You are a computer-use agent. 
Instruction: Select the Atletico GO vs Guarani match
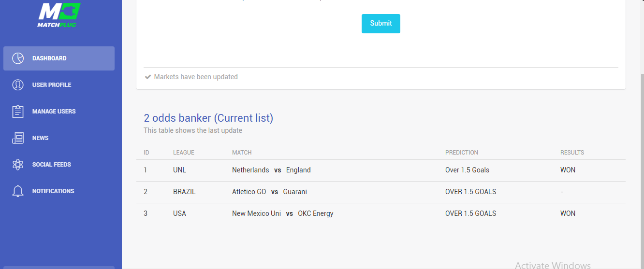pos(269,192)
